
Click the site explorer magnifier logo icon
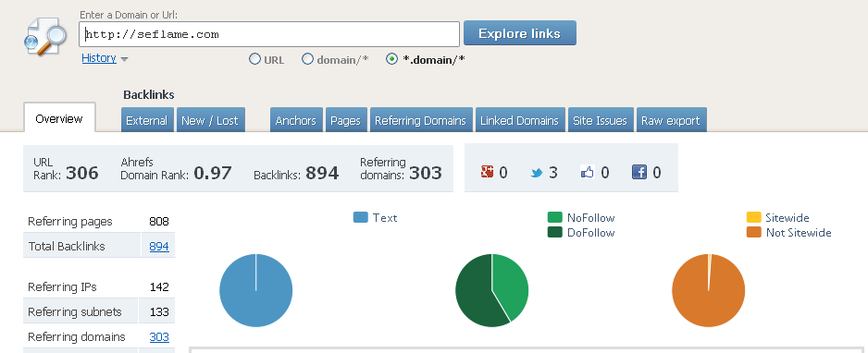[45, 36]
